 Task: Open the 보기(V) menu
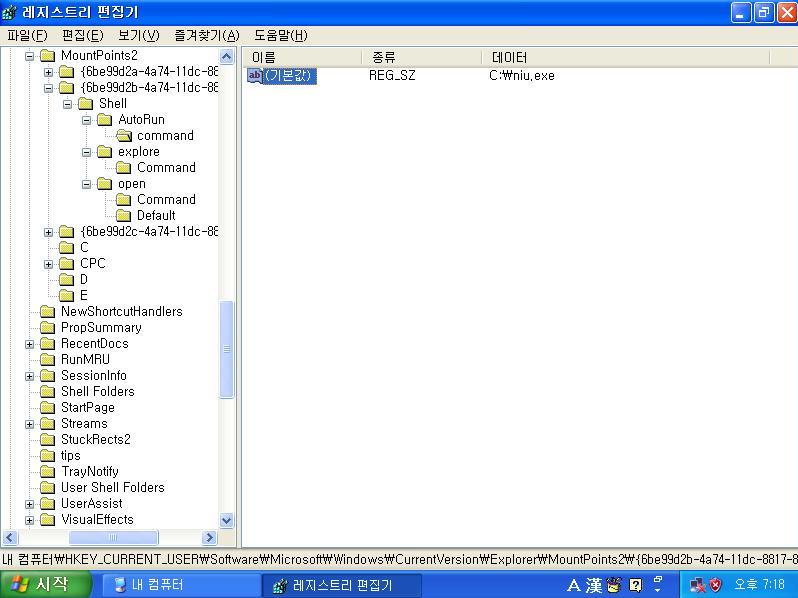(138, 36)
